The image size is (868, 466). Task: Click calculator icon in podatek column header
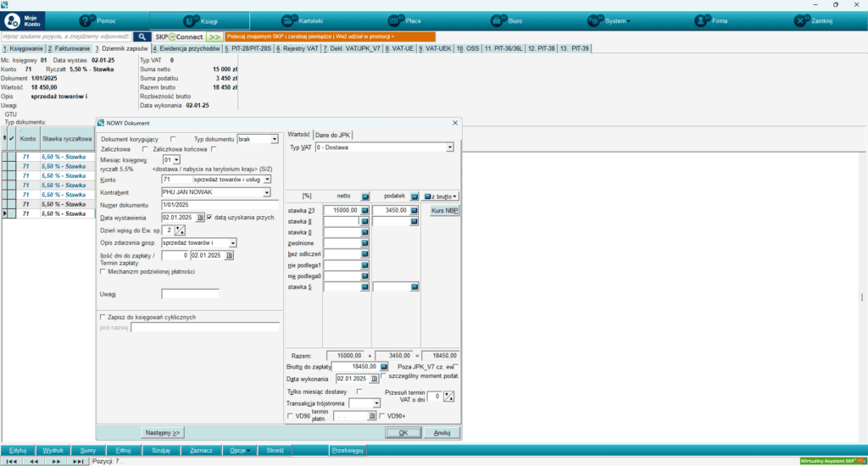(x=415, y=196)
